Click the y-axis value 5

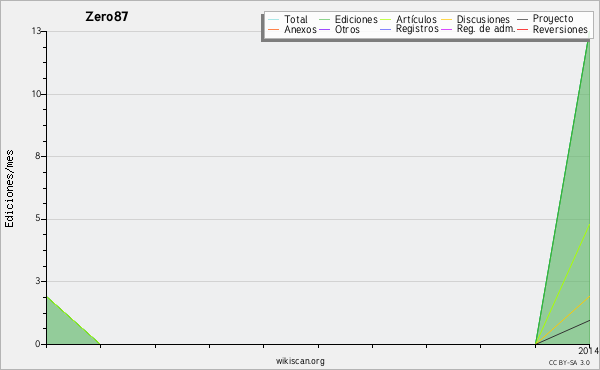[38, 218]
